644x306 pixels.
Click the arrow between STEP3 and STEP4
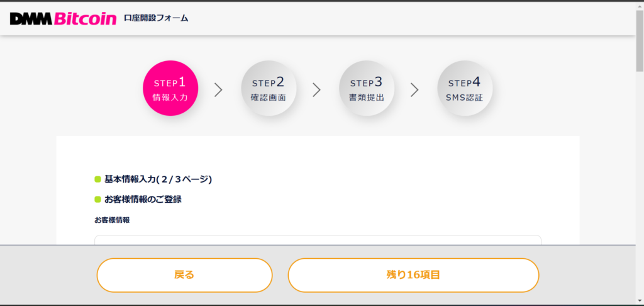(x=414, y=89)
